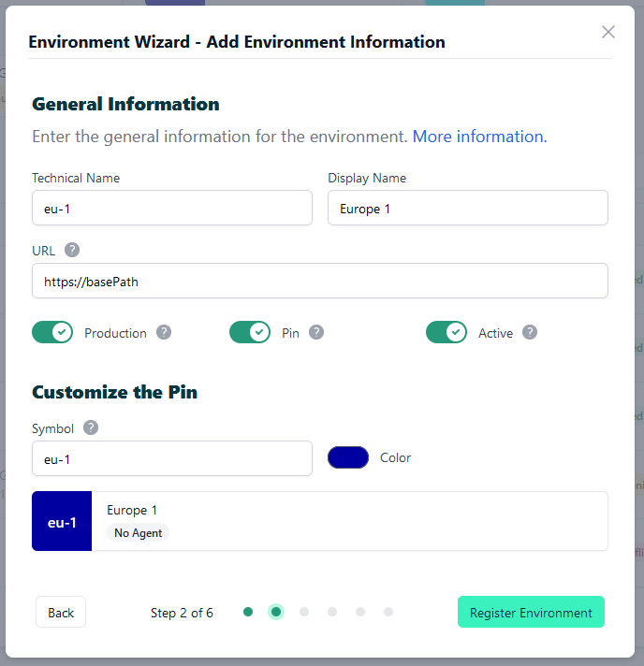Toggle the Production switch off
644x666 pixels.
click(x=52, y=332)
